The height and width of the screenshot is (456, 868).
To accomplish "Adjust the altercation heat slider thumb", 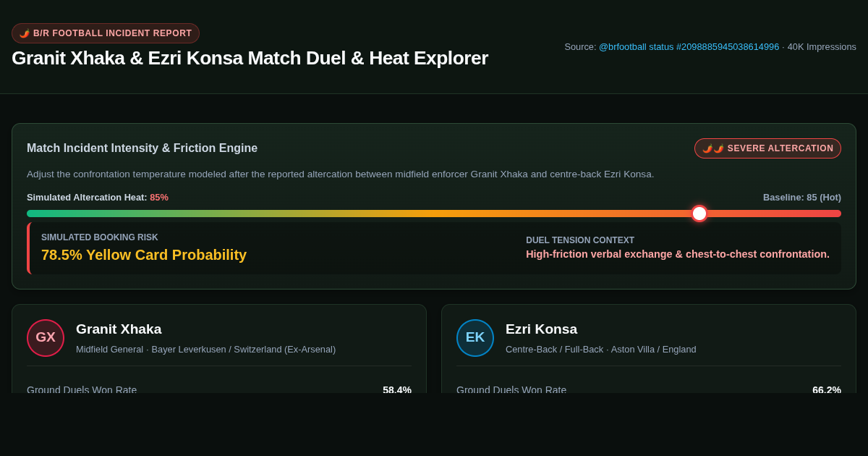I will [699, 214].
